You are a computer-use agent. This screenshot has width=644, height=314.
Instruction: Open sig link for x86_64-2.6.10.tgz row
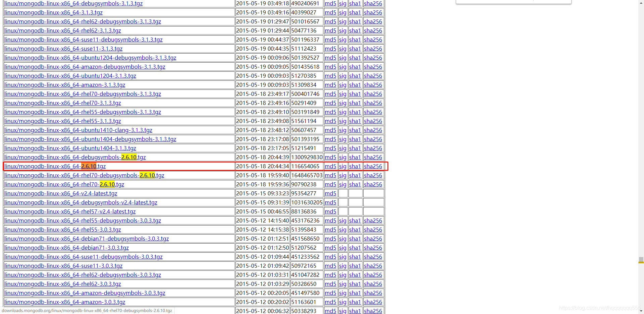[342, 166]
